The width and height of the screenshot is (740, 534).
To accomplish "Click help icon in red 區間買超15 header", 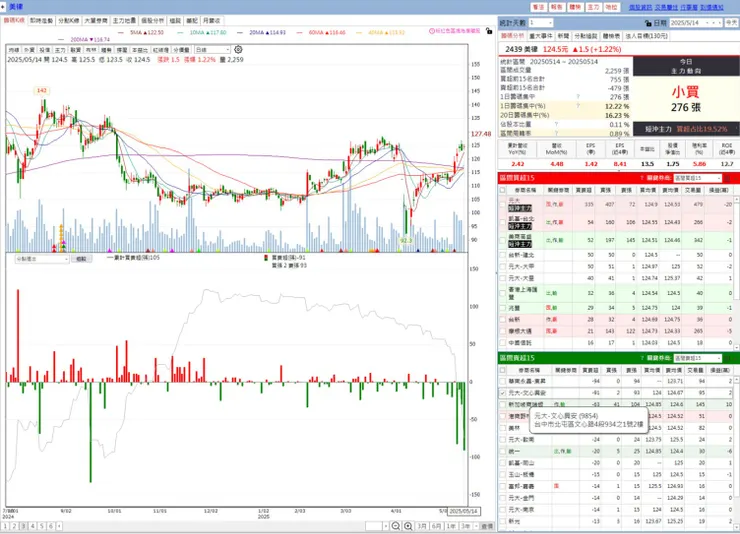I will (642, 178).
